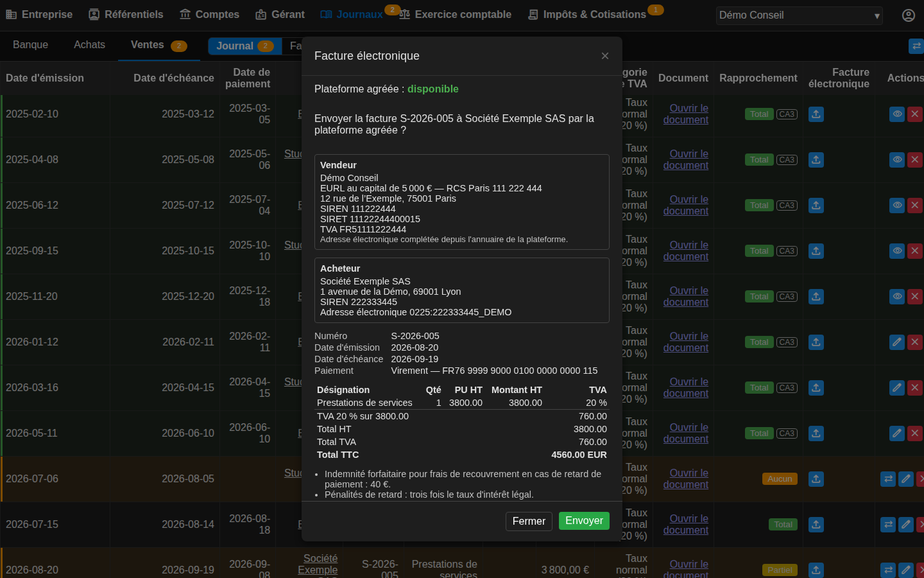Click the reconcile swap icon for 2026-07-15 row

coord(888,525)
